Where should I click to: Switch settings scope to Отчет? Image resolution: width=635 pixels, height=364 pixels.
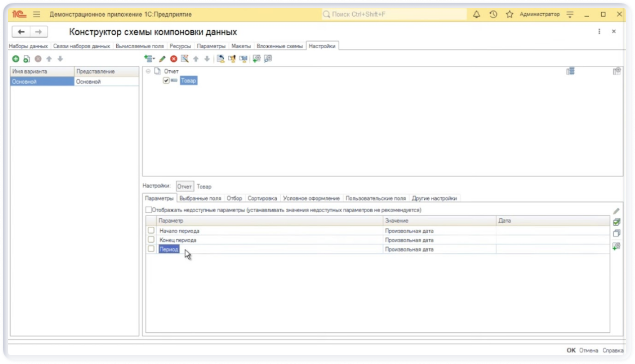[x=185, y=187]
